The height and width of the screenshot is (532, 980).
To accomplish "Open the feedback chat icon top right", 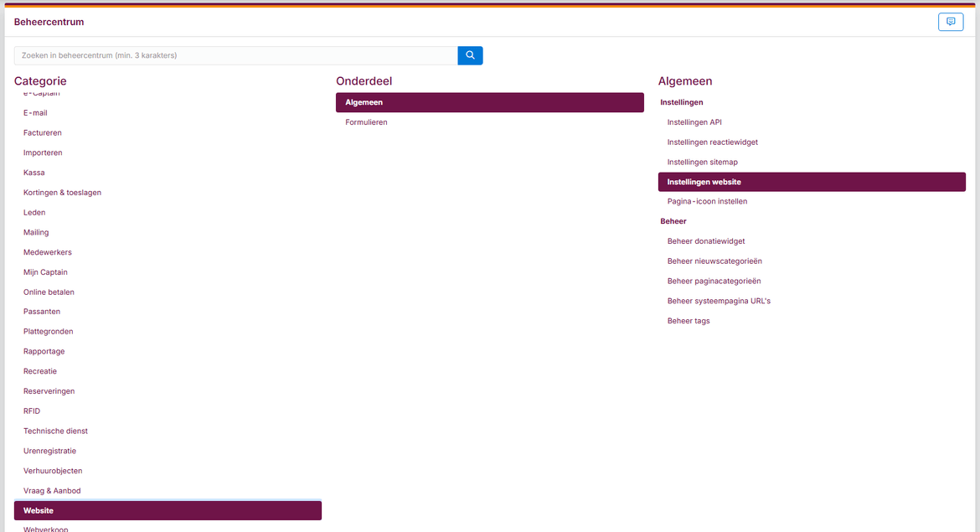I will tap(950, 22).
